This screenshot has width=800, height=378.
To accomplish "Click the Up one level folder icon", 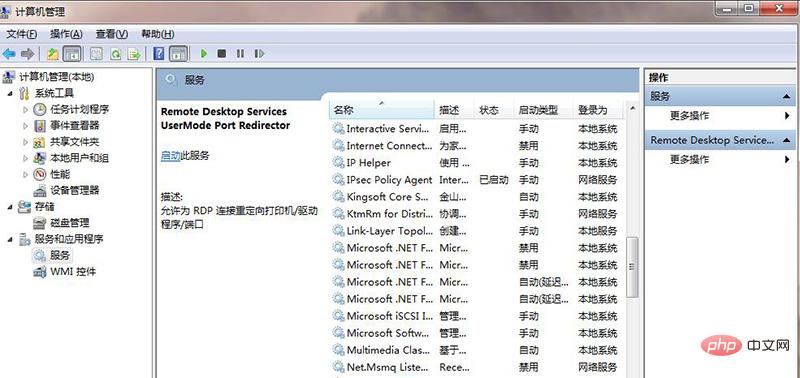I will click(x=53, y=54).
